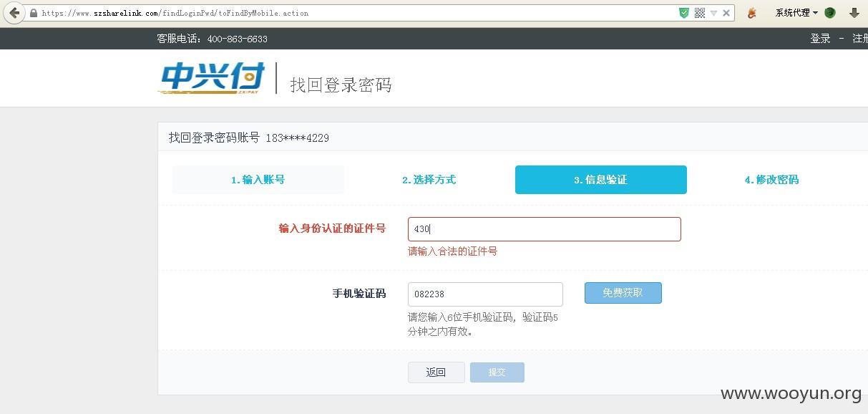
Task: Open the 系统代理 proxy dropdown
Action: point(796,13)
